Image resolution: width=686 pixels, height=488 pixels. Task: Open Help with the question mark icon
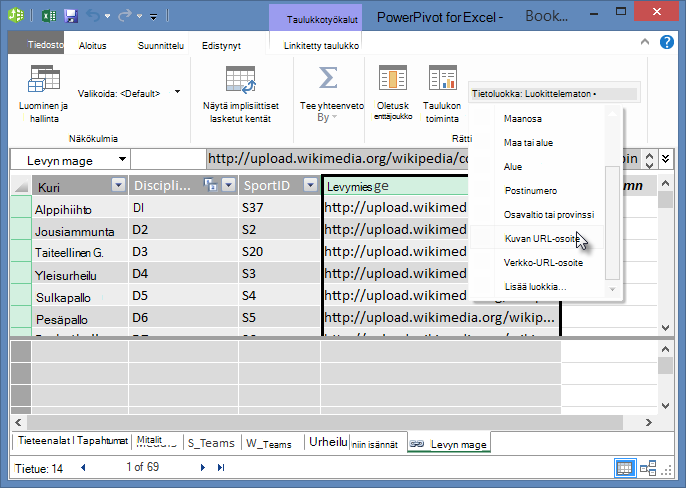click(667, 42)
